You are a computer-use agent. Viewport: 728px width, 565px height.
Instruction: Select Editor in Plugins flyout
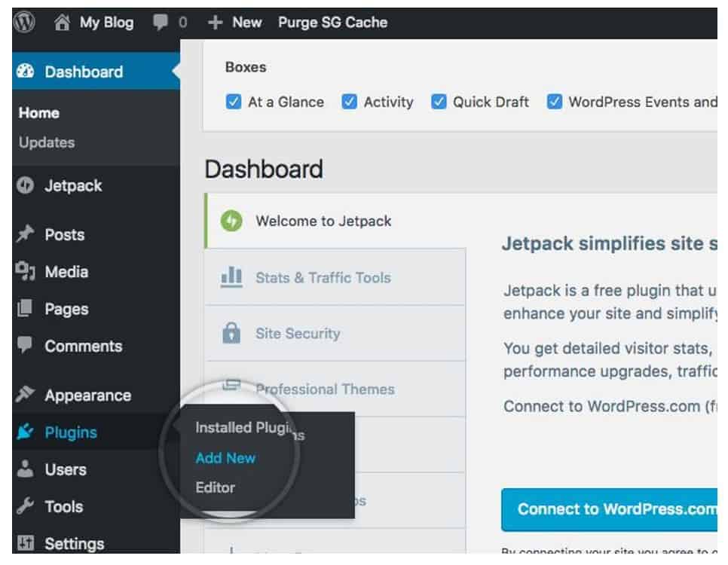(215, 487)
